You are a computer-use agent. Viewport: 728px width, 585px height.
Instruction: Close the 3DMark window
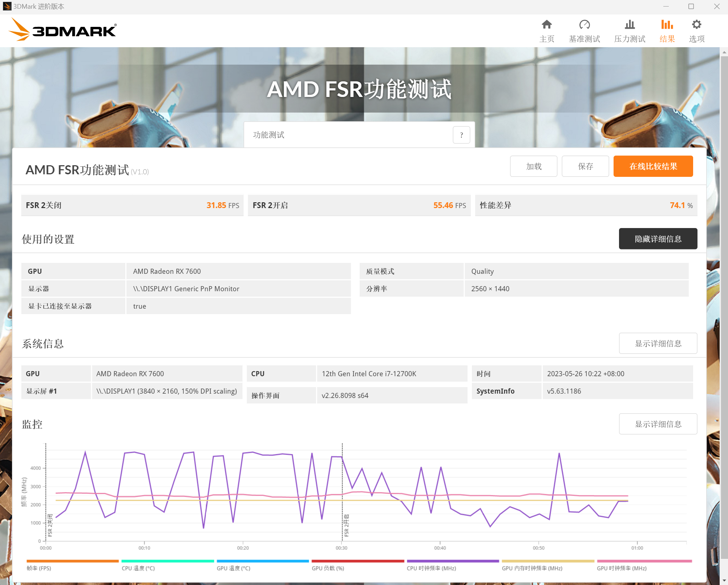tap(717, 7)
